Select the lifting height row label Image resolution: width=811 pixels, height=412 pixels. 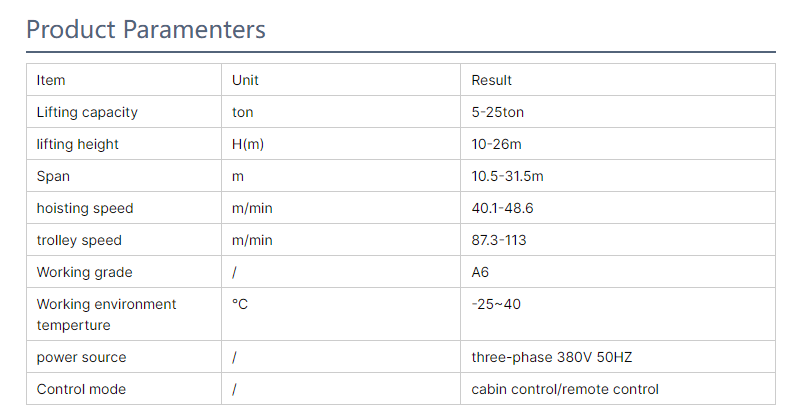(x=78, y=144)
